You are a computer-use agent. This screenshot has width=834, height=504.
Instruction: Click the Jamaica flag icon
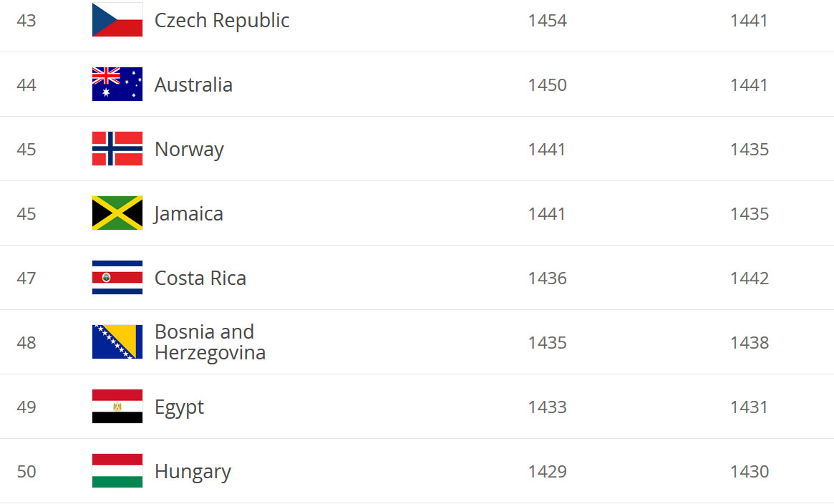(117, 213)
